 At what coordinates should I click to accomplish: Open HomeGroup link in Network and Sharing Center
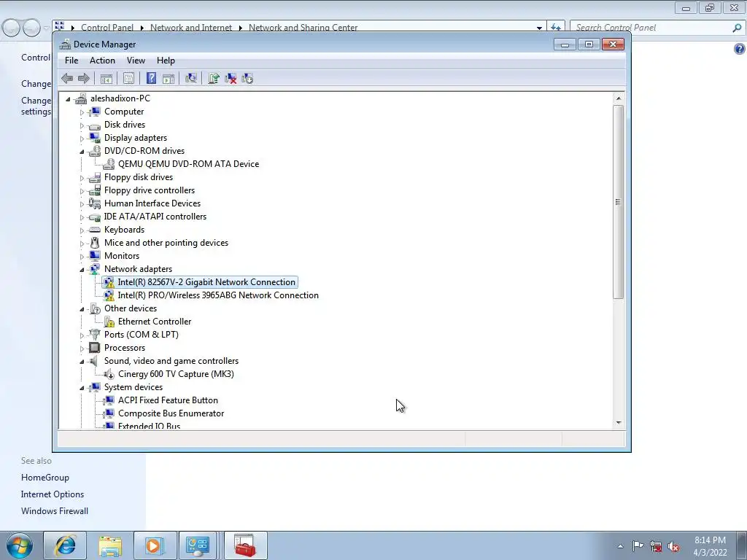(x=45, y=478)
